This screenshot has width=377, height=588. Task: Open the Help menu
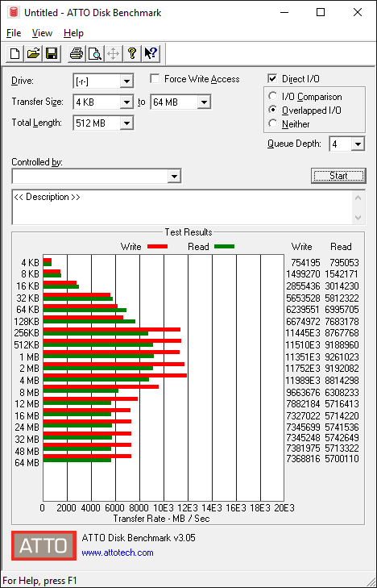coord(73,33)
